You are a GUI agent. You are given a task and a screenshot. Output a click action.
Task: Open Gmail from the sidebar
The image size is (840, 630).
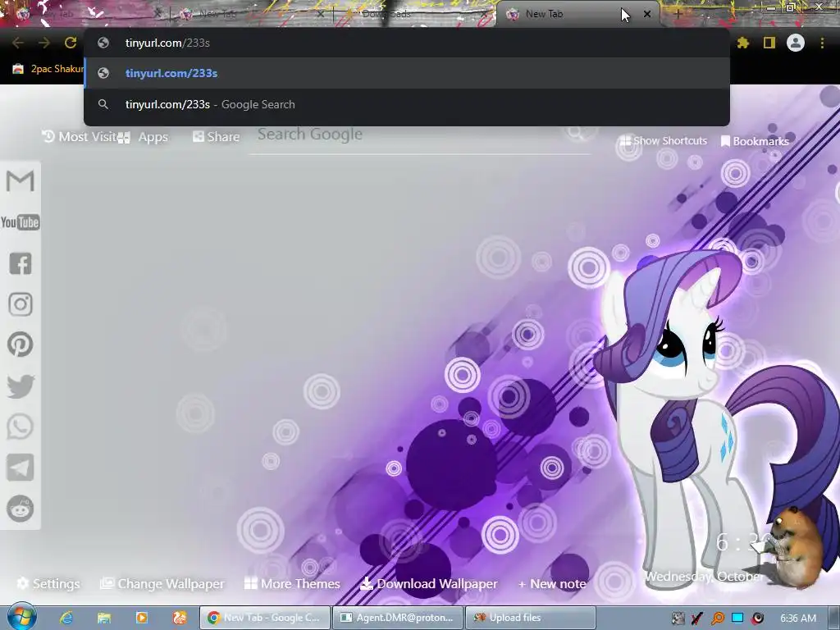[x=21, y=180]
